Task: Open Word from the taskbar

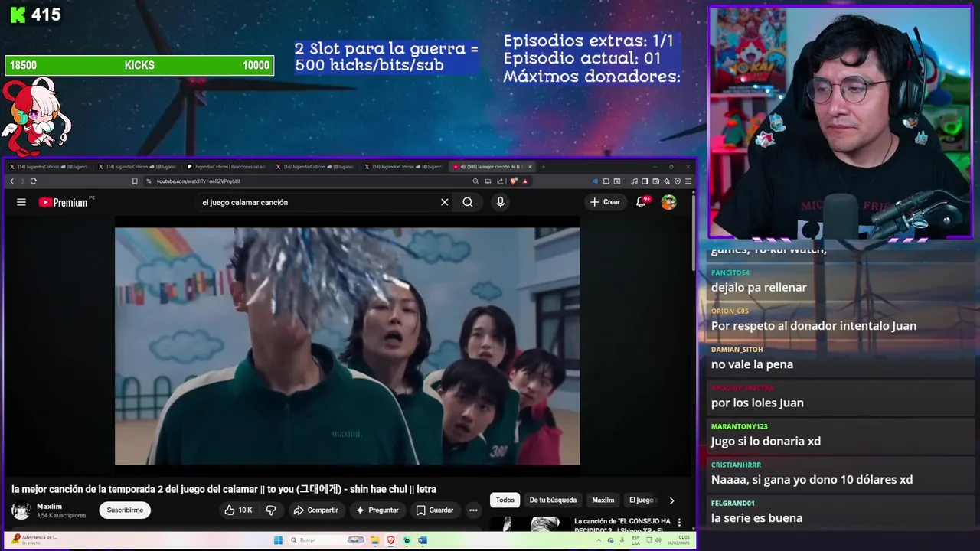Action: click(x=423, y=540)
